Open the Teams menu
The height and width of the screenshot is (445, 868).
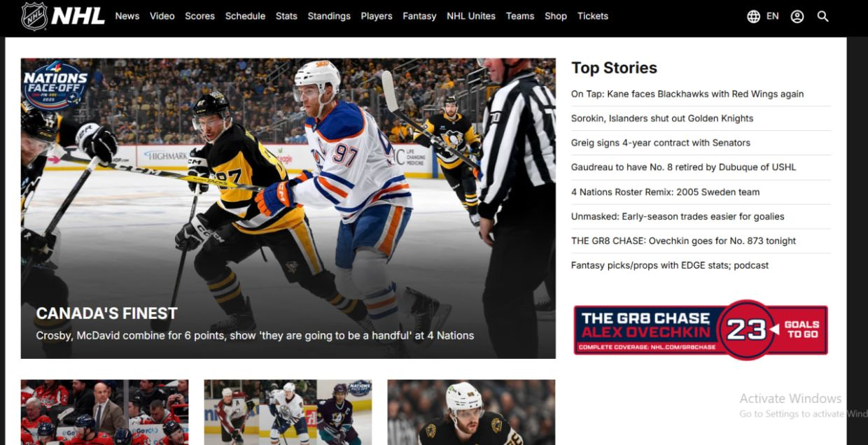pyautogui.click(x=520, y=16)
